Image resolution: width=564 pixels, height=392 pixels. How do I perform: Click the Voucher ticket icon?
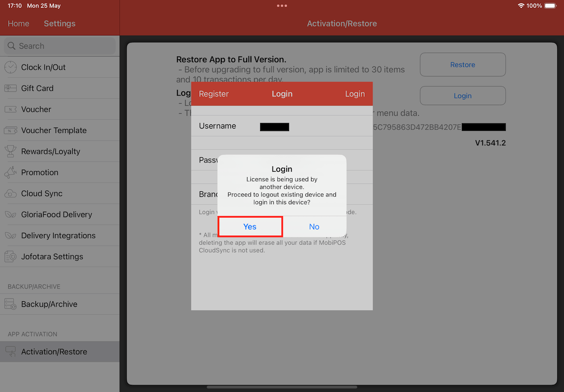point(11,109)
